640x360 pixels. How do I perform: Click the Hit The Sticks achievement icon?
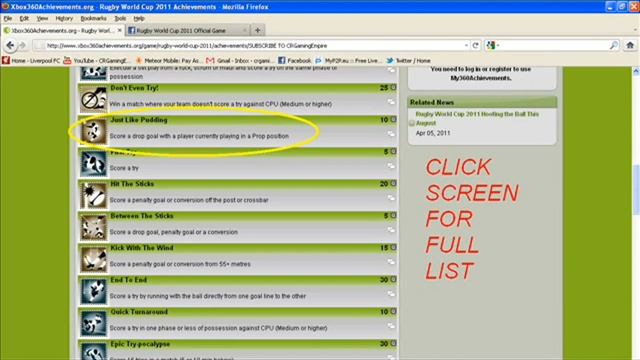point(93,195)
